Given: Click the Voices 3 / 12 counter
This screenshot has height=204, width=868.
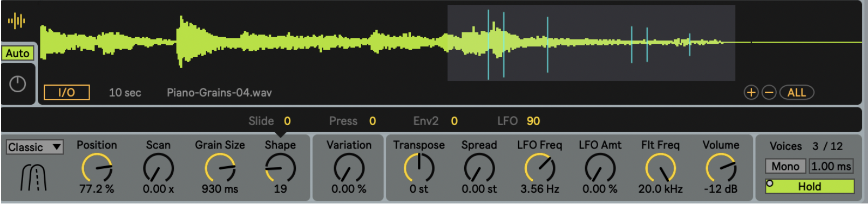Looking at the screenshot, I should [x=806, y=146].
